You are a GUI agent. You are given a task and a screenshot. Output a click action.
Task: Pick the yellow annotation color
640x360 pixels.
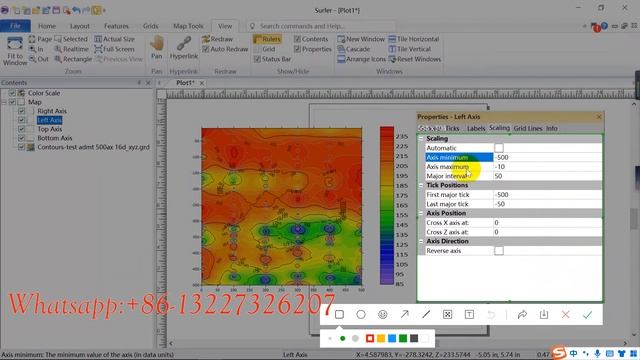(381, 338)
